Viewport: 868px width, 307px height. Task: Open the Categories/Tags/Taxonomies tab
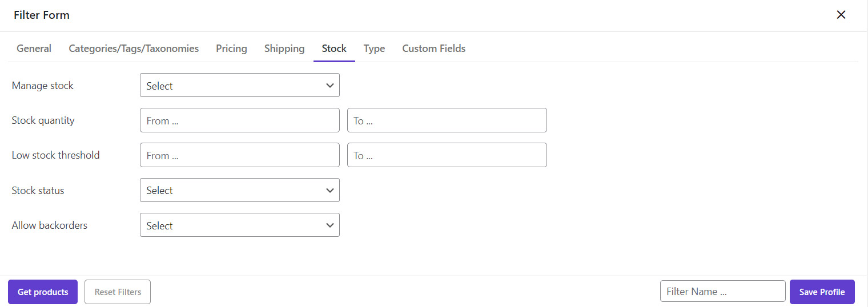(134, 49)
